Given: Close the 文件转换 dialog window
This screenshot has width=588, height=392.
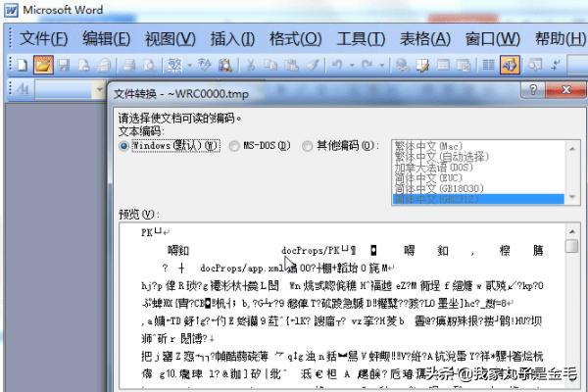Looking at the screenshot, I should (563, 89).
